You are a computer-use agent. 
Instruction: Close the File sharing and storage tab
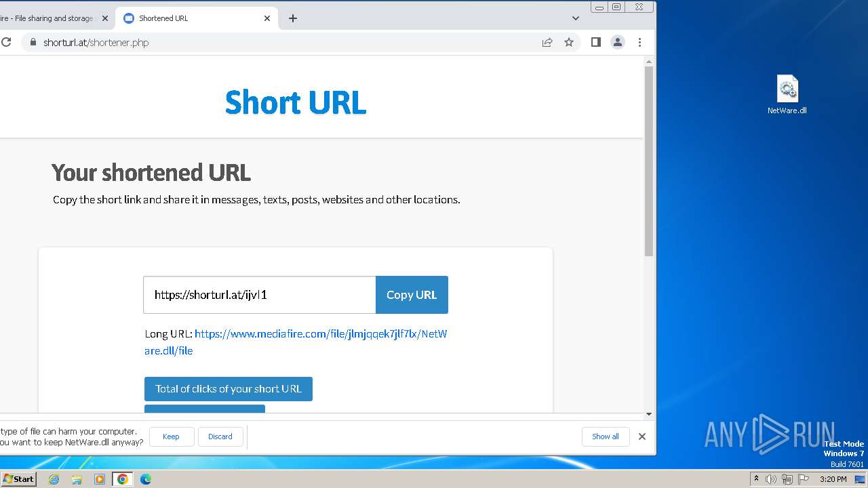(104, 18)
